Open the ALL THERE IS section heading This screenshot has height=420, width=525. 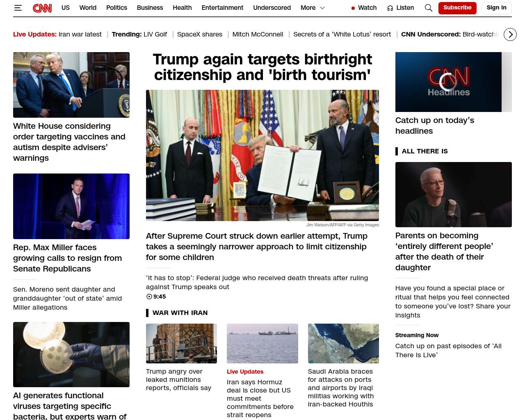[425, 151]
